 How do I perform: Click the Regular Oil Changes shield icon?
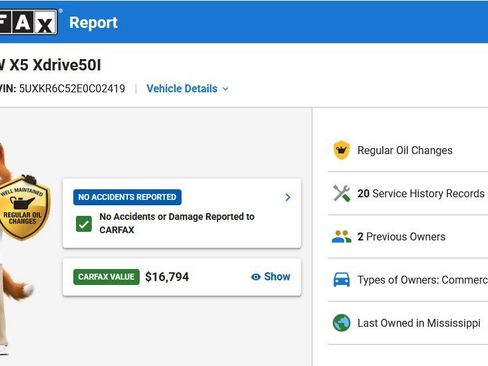tap(341, 150)
